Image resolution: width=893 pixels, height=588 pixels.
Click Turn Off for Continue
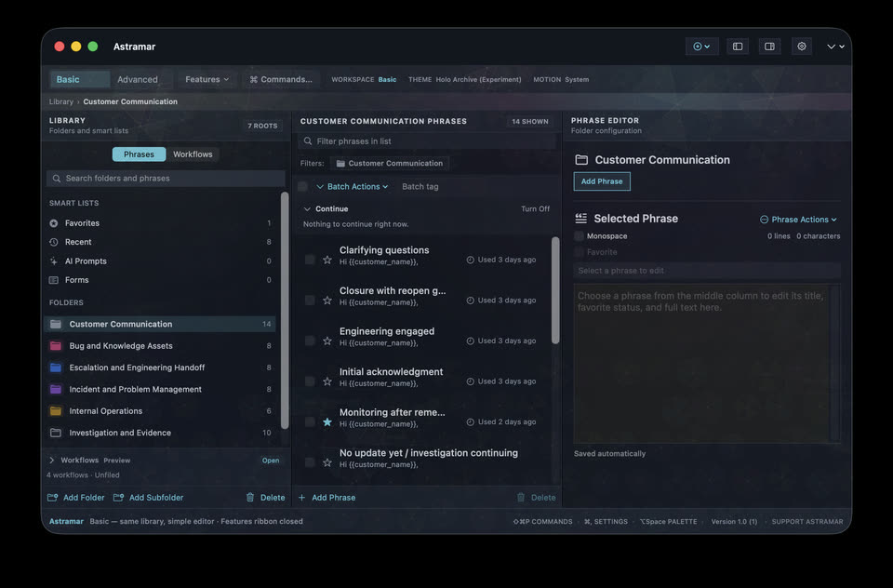536,209
